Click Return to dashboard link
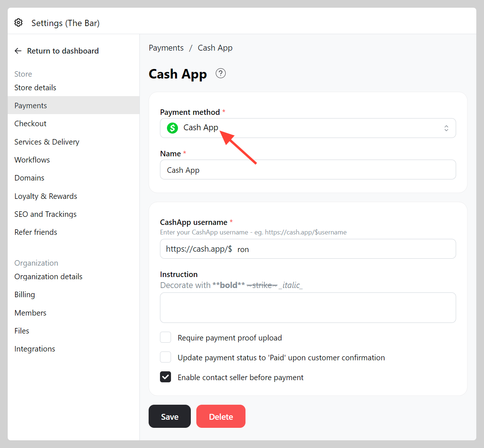Screen dimensions: 484x448 click(x=63, y=51)
